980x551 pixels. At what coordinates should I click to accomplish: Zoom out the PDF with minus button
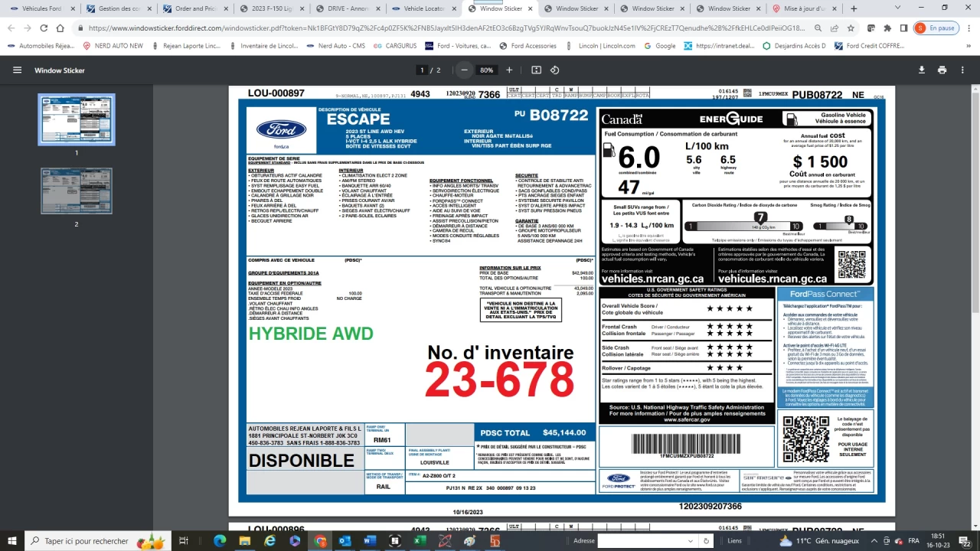pos(464,70)
